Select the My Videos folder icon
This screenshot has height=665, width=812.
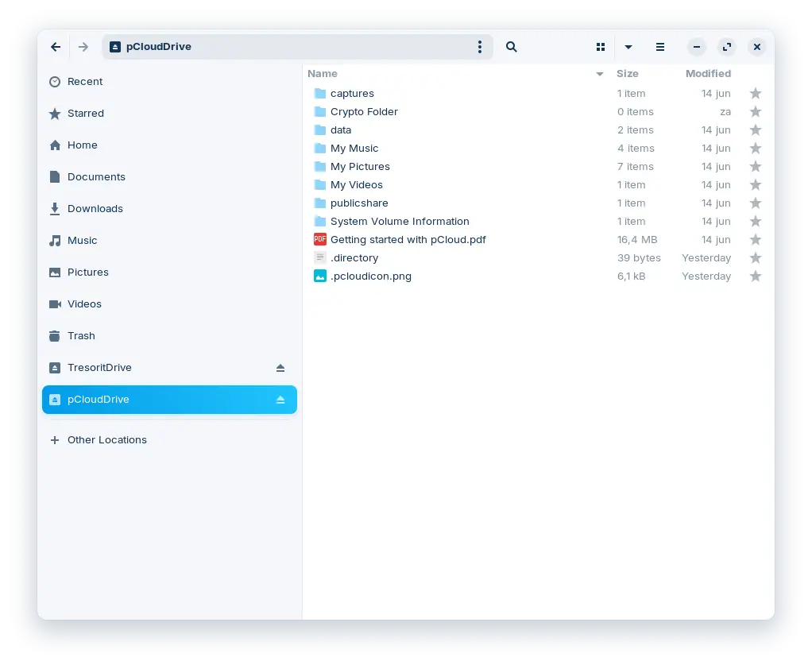[320, 185]
